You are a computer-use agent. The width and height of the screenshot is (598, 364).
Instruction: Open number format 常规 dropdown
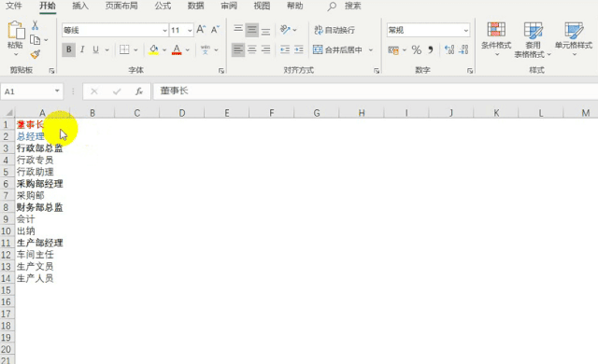coord(465,30)
